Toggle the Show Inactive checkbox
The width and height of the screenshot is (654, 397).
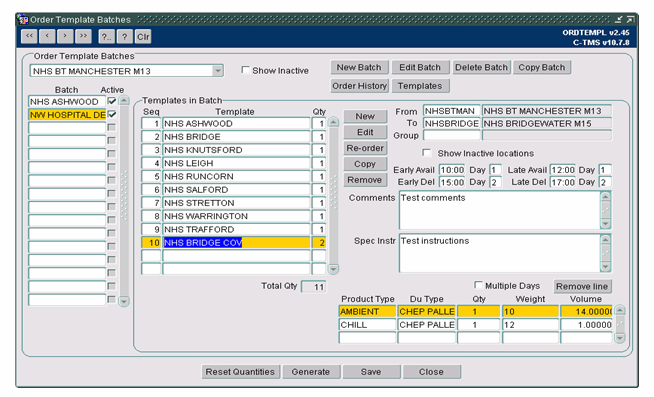tap(245, 70)
